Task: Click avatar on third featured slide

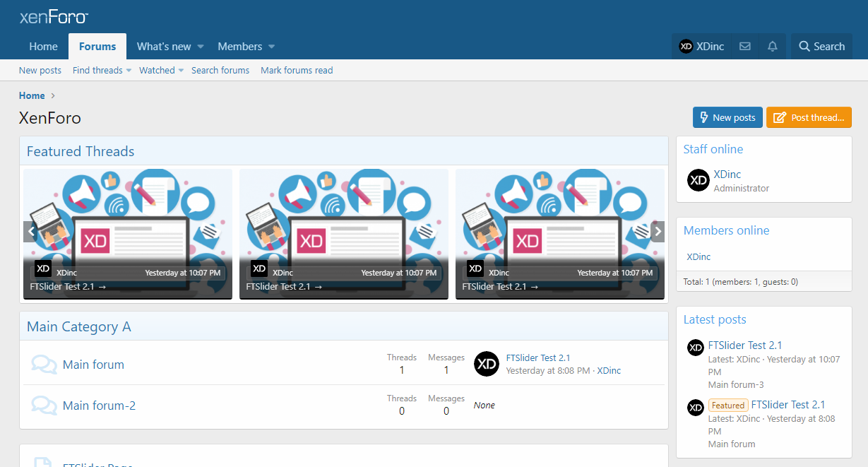Action: click(x=475, y=269)
